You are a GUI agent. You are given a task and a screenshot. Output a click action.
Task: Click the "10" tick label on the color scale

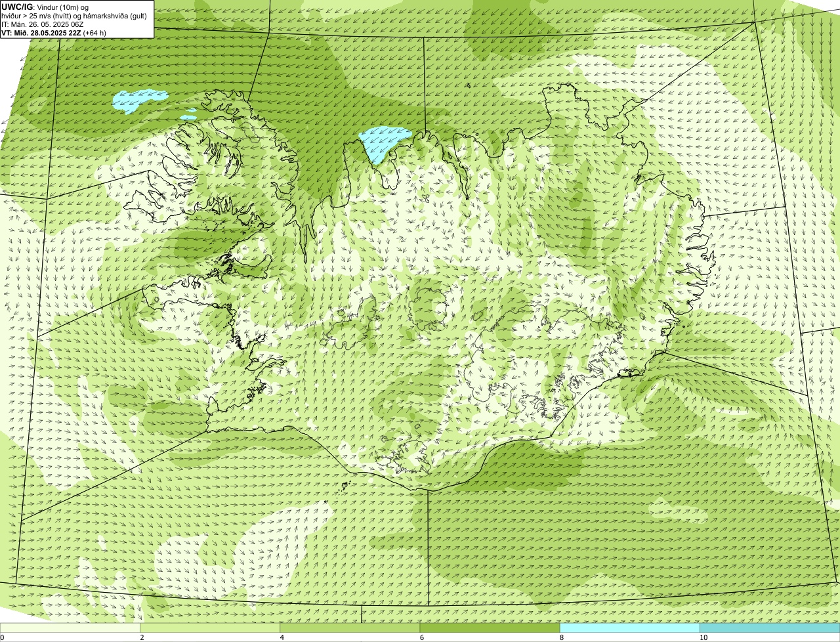pyautogui.click(x=703, y=637)
